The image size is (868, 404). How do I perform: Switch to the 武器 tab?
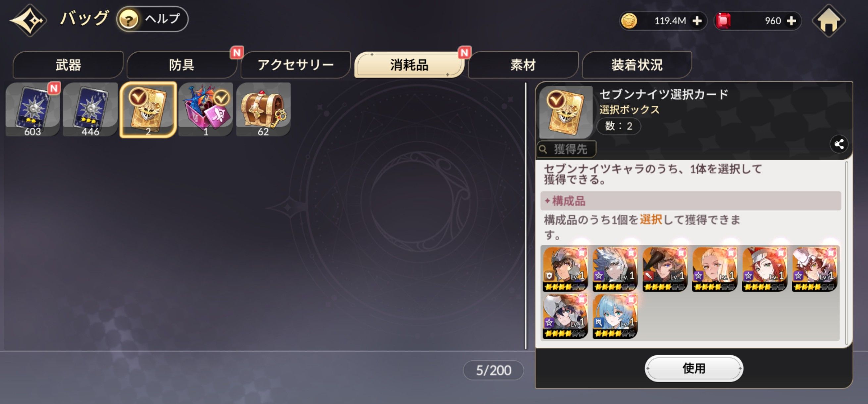click(x=68, y=65)
